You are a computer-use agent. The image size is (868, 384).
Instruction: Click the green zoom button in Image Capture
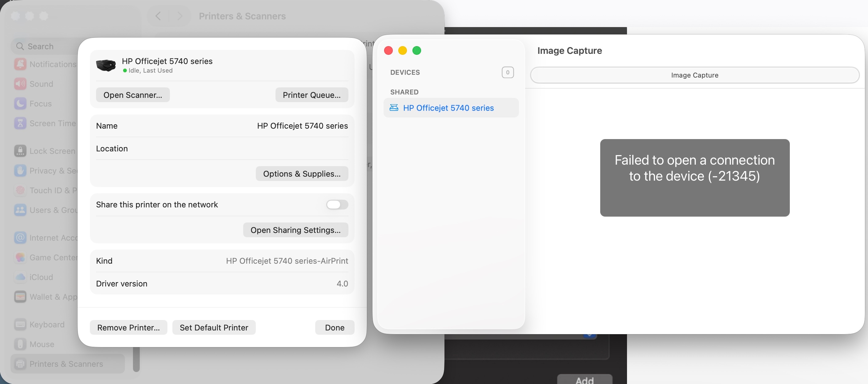[416, 50]
